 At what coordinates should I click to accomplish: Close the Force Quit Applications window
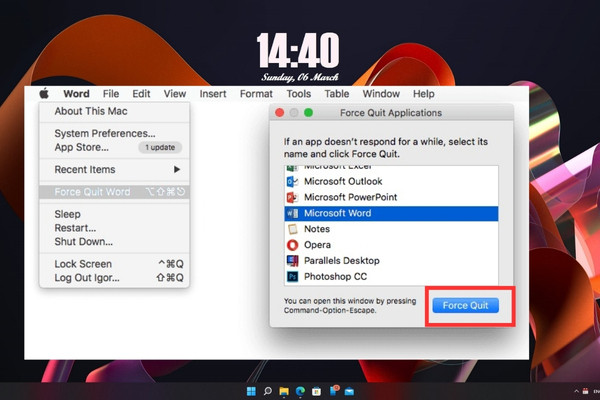[280, 113]
